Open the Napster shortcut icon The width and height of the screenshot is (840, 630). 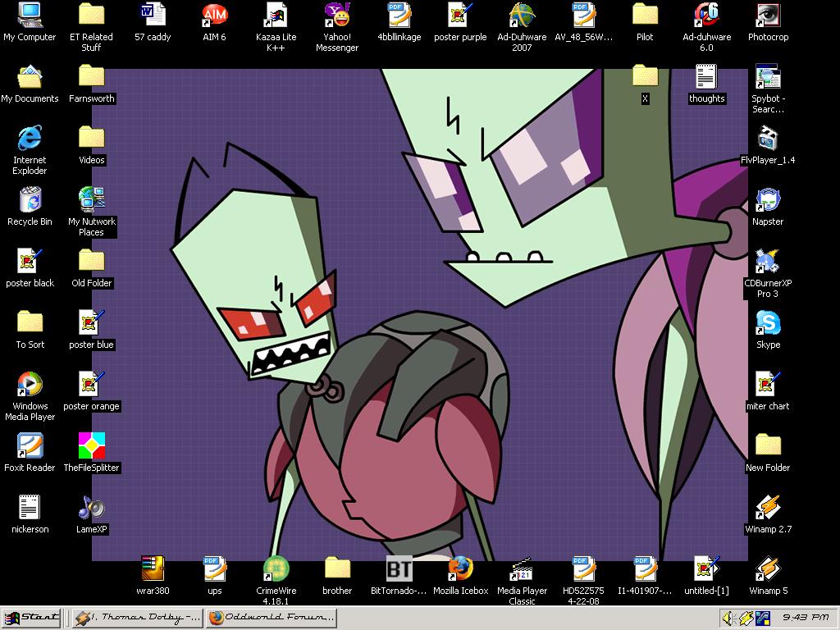pos(768,199)
